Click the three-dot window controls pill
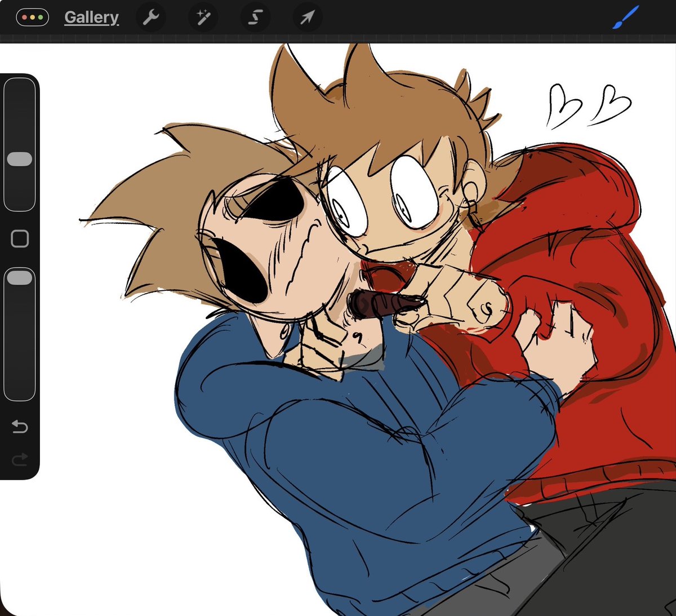Screen dimensions: 676x616 (33, 17)
